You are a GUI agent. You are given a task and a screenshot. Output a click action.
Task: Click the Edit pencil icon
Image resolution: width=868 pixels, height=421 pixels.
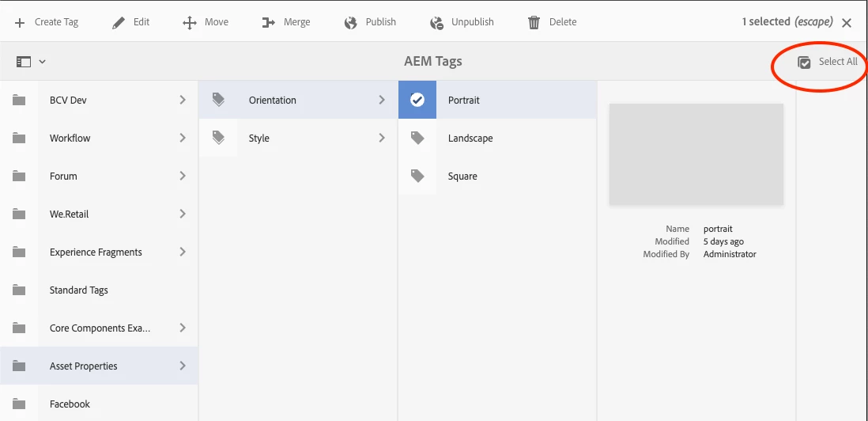click(x=119, y=23)
